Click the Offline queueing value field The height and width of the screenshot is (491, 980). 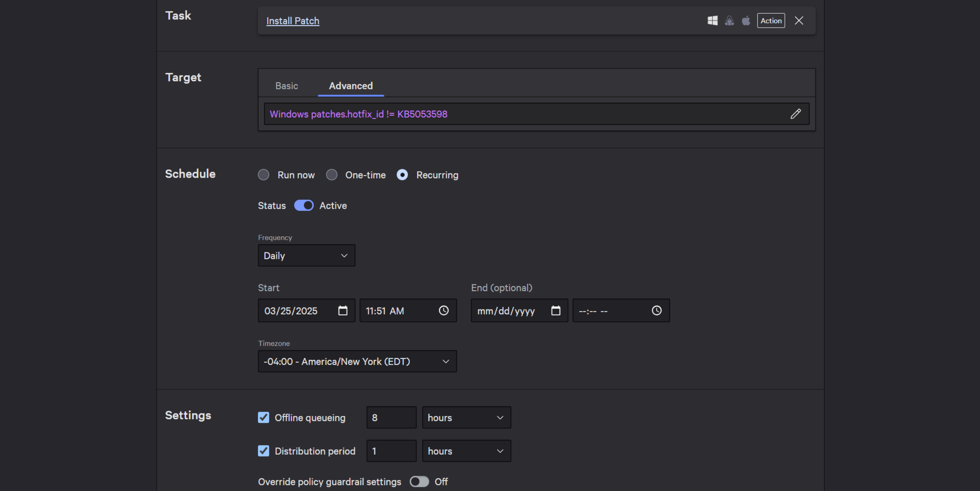391,417
